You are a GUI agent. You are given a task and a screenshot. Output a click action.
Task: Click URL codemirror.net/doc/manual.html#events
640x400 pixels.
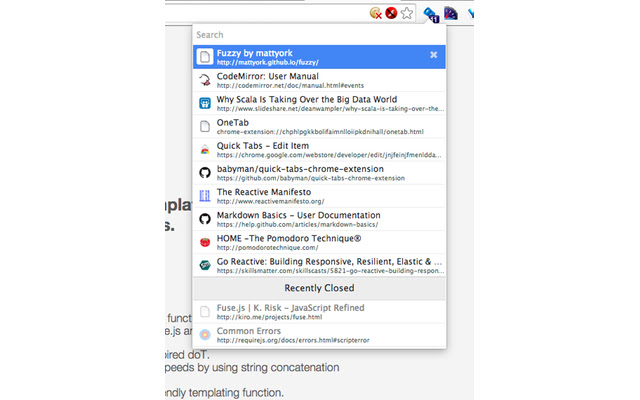290,86
